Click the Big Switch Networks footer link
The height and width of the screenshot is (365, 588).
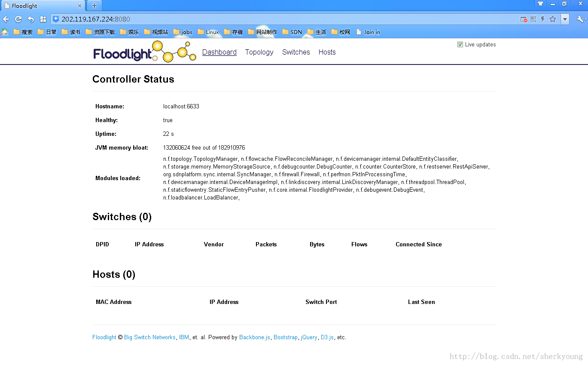tap(149, 337)
